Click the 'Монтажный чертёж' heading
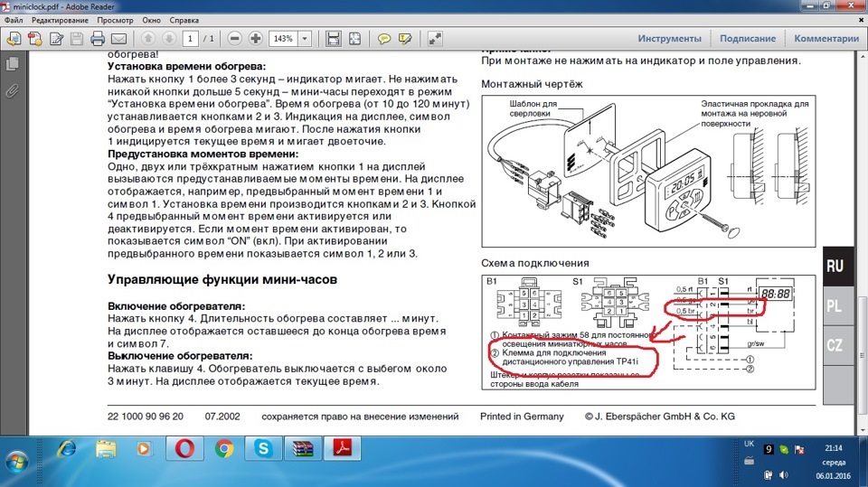 click(x=532, y=84)
